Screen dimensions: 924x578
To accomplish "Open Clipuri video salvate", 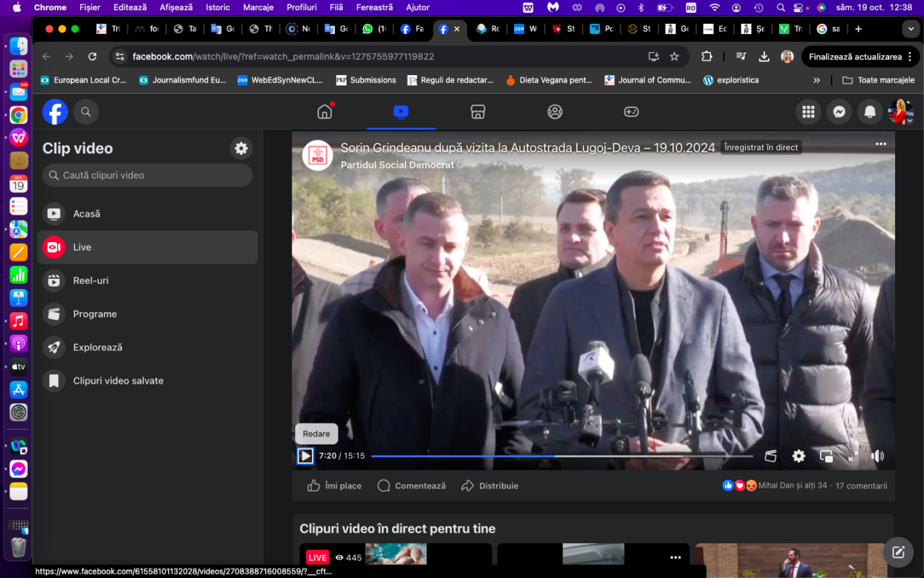I will tap(147, 380).
